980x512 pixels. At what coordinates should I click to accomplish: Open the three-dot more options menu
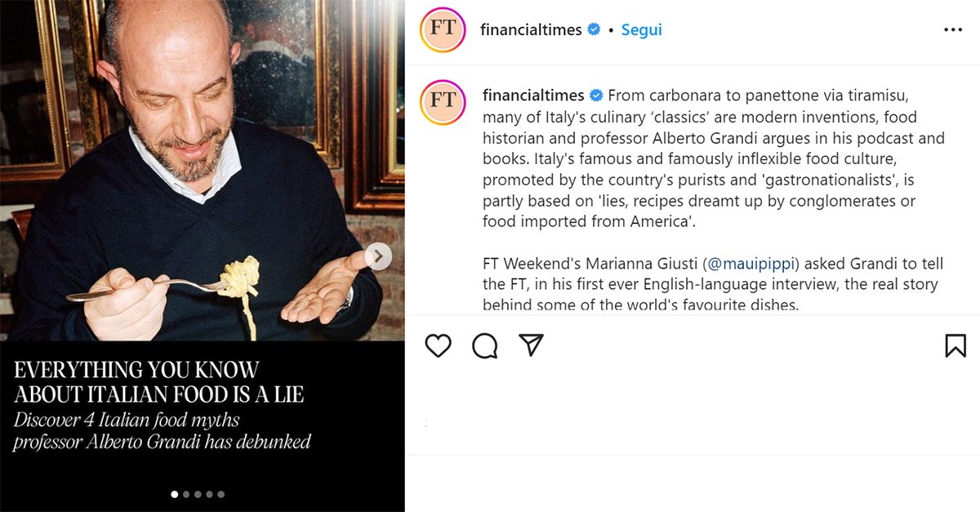coord(953,30)
